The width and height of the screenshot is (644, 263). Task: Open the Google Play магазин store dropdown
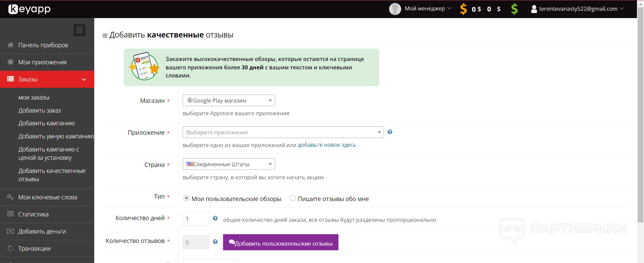[x=229, y=101]
